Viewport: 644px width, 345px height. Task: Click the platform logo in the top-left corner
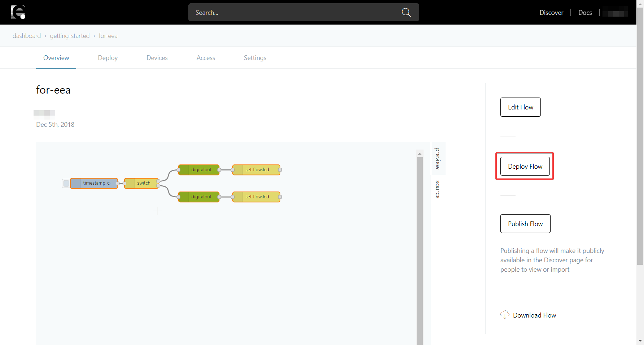18,12
